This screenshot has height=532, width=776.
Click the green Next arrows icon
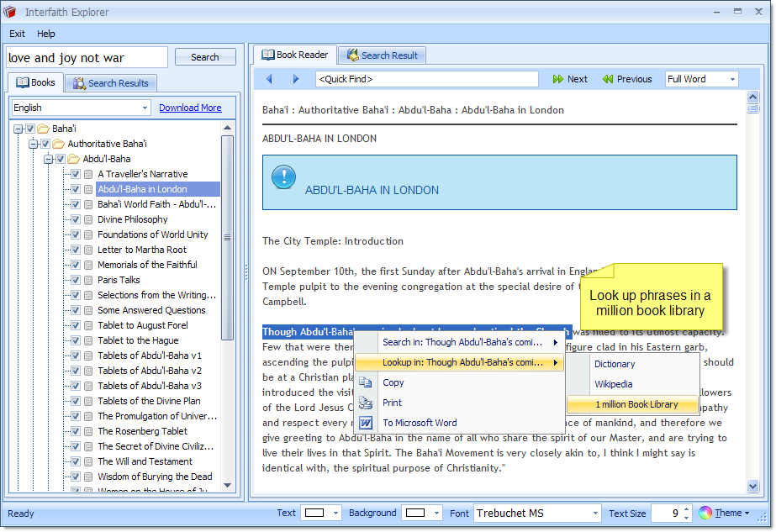point(558,79)
